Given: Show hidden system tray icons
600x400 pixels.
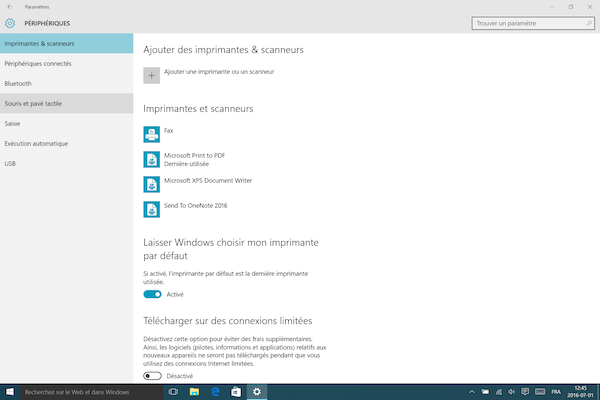Looking at the screenshot, I should (472, 392).
